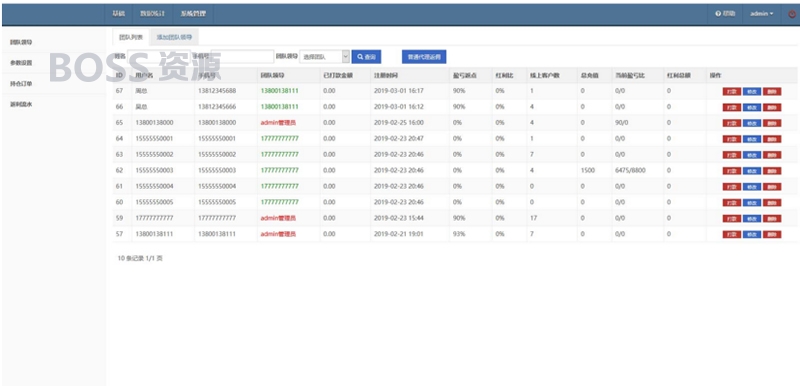Viewport: 800px width, 386px height.
Task: Click rightmost red delete button in row 64
Action: pos(772,139)
